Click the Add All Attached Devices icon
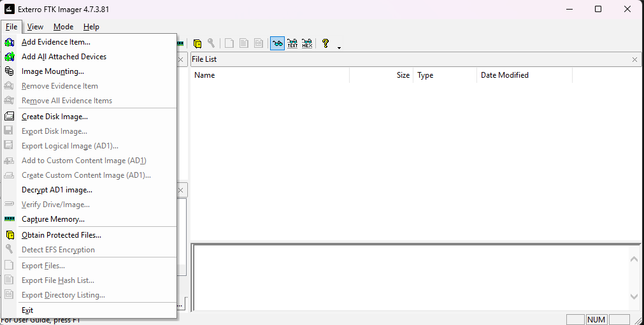Screen dimensions: 644x325 click(x=9, y=57)
